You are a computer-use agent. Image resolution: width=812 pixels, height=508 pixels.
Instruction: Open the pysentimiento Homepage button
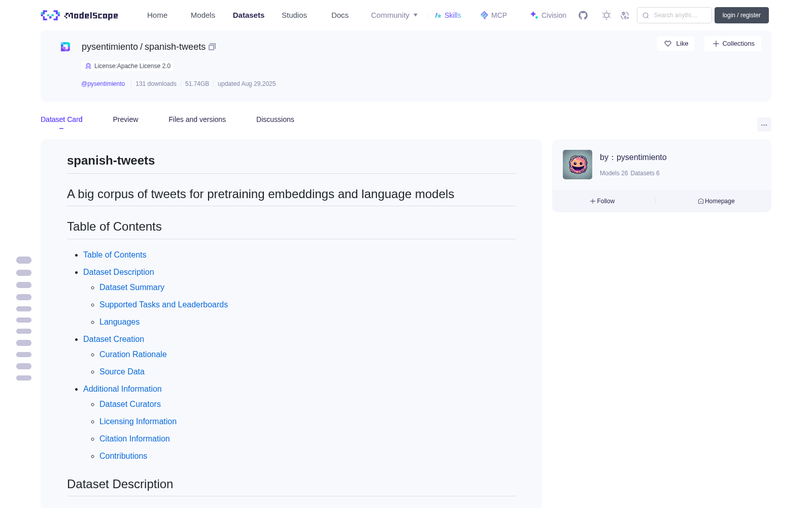[x=716, y=201]
